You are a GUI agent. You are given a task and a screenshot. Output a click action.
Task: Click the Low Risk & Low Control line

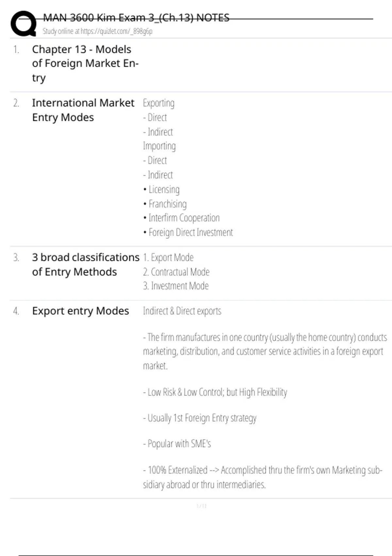click(215, 392)
